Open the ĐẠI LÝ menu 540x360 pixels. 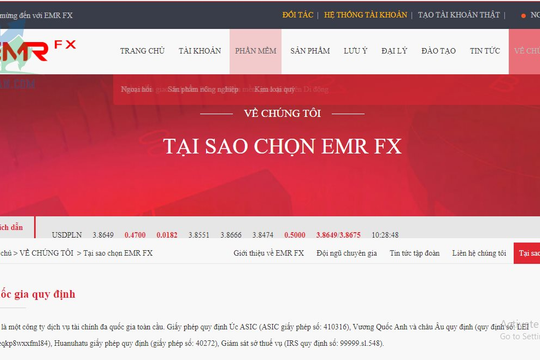[x=394, y=51]
